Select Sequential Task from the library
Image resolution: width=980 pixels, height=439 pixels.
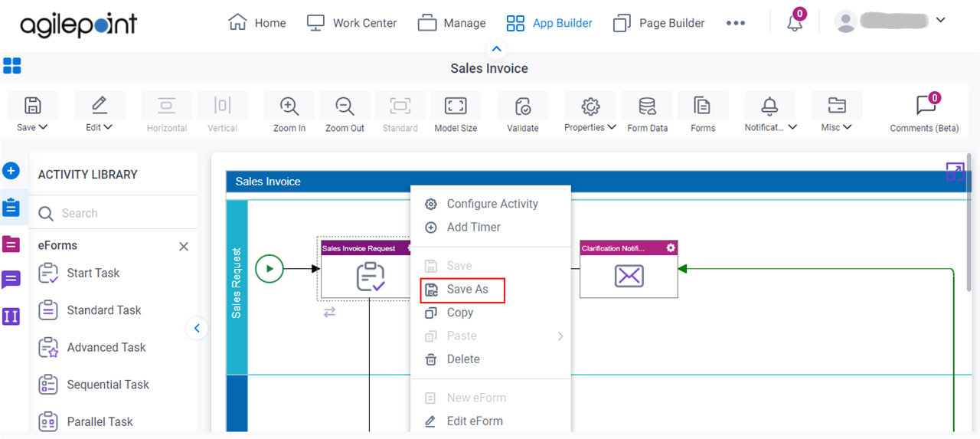click(93, 385)
